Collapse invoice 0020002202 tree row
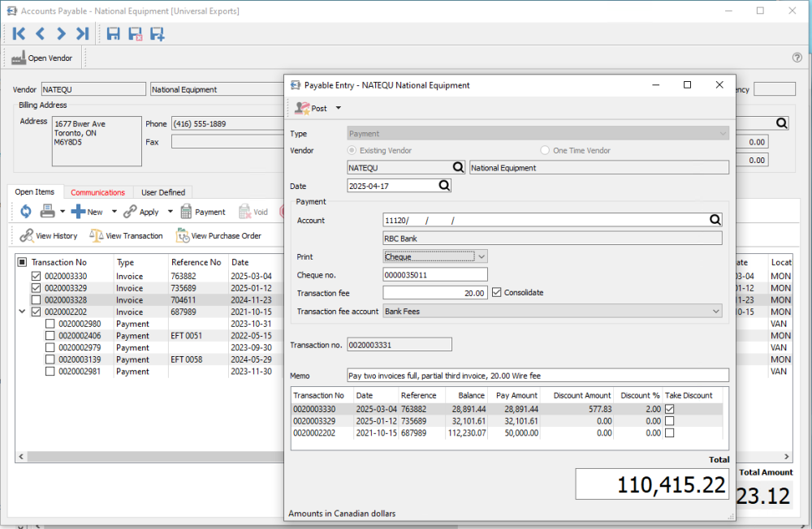 coord(22,312)
